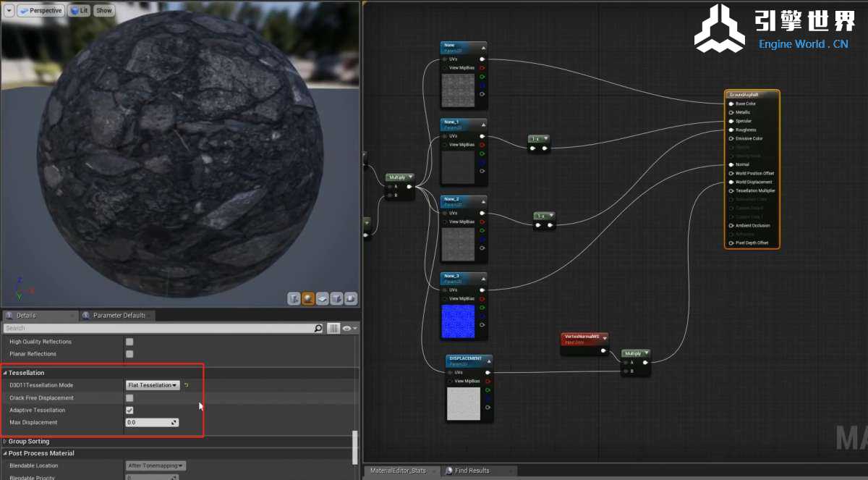Click the Emissive Color input pin
868x480 pixels.
coord(731,138)
